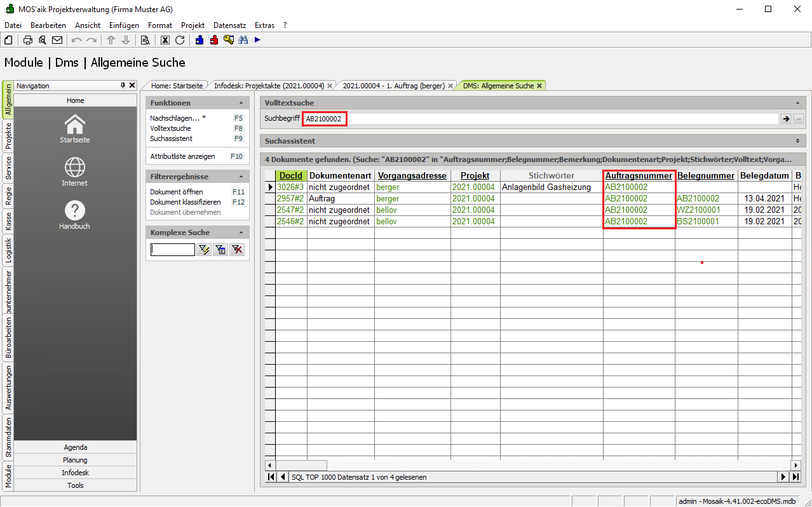The image size is (812, 507).
Task: Open the Extras menu
Action: click(x=264, y=25)
